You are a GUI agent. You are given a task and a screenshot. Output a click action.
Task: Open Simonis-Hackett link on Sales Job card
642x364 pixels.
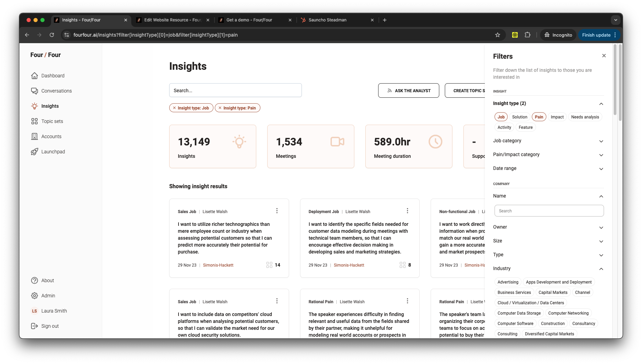[218, 265]
